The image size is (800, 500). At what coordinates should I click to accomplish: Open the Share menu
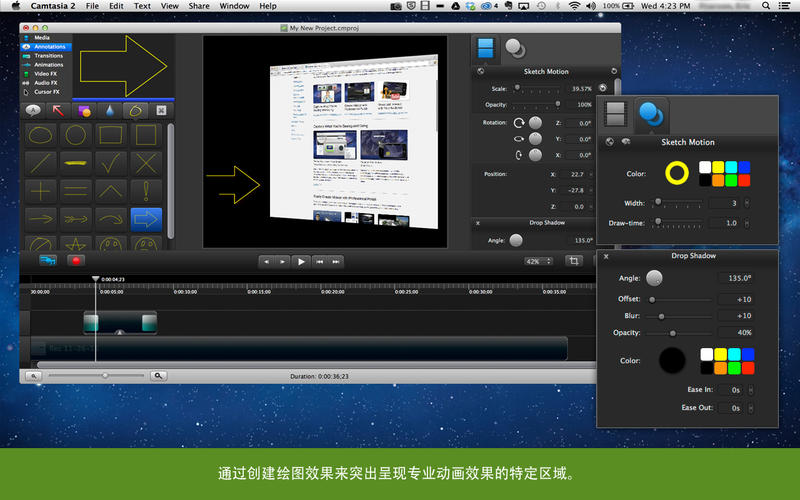pyautogui.click(x=199, y=6)
